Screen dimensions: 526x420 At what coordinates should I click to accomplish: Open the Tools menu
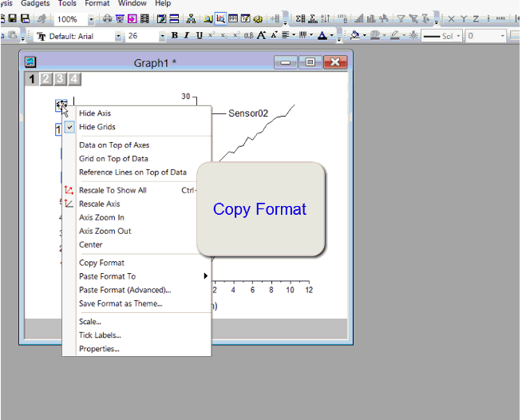click(x=67, y=3)
